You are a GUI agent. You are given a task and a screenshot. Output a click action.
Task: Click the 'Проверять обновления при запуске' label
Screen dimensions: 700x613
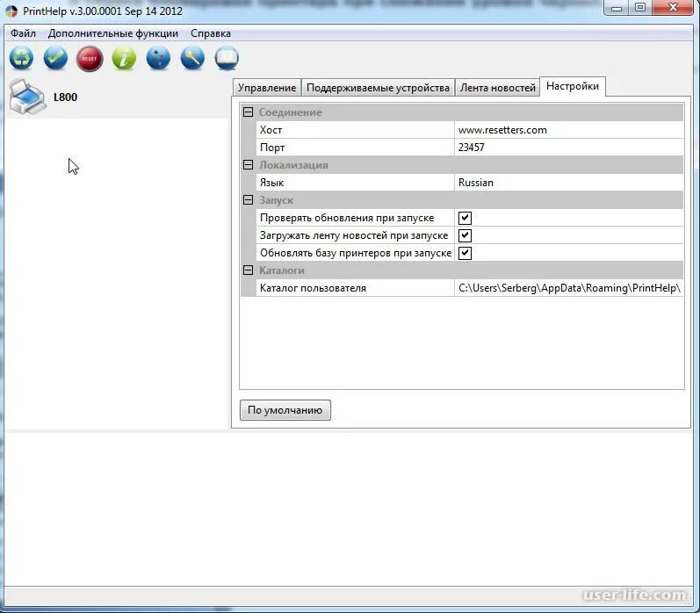tap(347, 218)
